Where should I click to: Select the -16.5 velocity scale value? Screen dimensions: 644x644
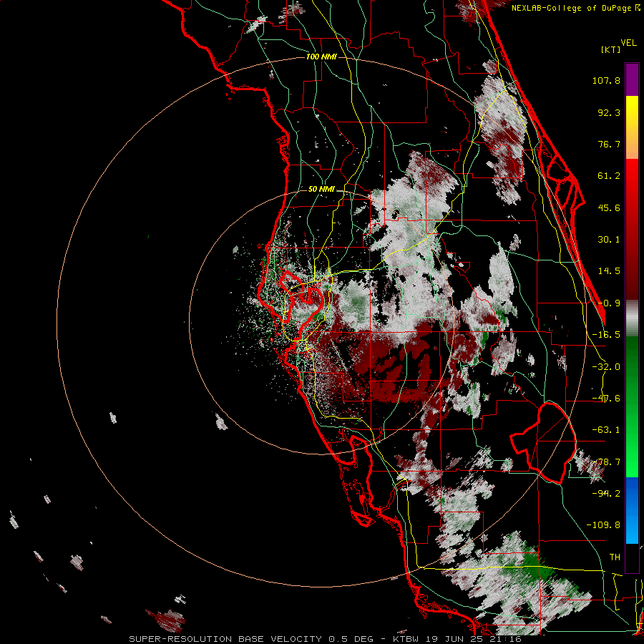click(606, 335)
